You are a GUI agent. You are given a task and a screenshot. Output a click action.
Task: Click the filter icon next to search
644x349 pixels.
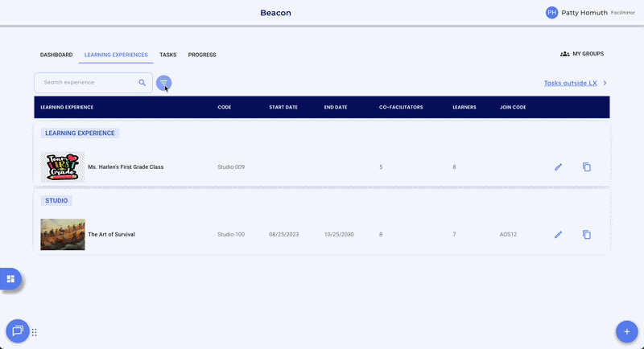(x=163, y=83)
